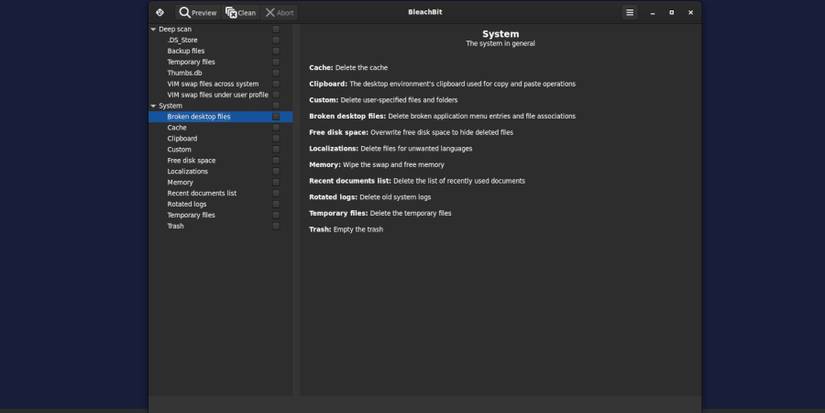825x413 pixels.
Task: Collapse the System group
Action: tap(153, 106)
